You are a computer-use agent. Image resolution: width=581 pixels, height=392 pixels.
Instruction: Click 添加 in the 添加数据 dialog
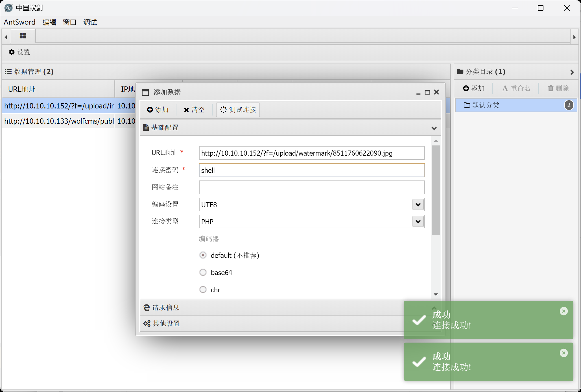tap(158, 110)
